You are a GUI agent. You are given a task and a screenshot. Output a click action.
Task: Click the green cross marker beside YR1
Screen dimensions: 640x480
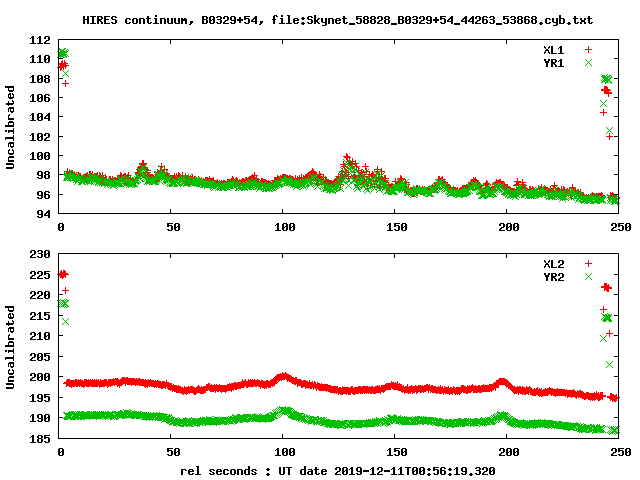pyautogui.click(x=588, y=62)
